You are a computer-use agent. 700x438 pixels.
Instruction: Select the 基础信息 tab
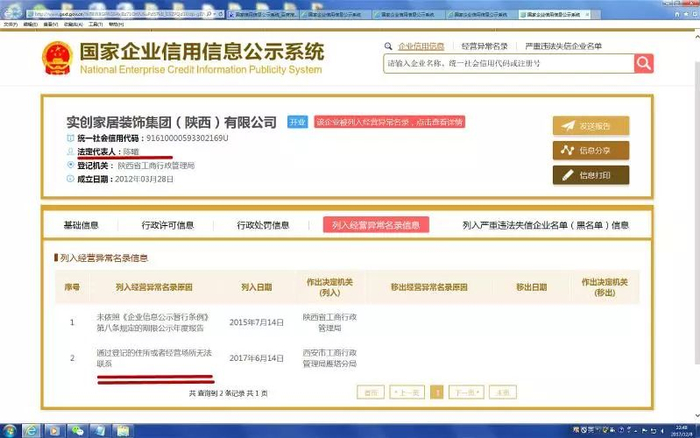coord(81,225)
